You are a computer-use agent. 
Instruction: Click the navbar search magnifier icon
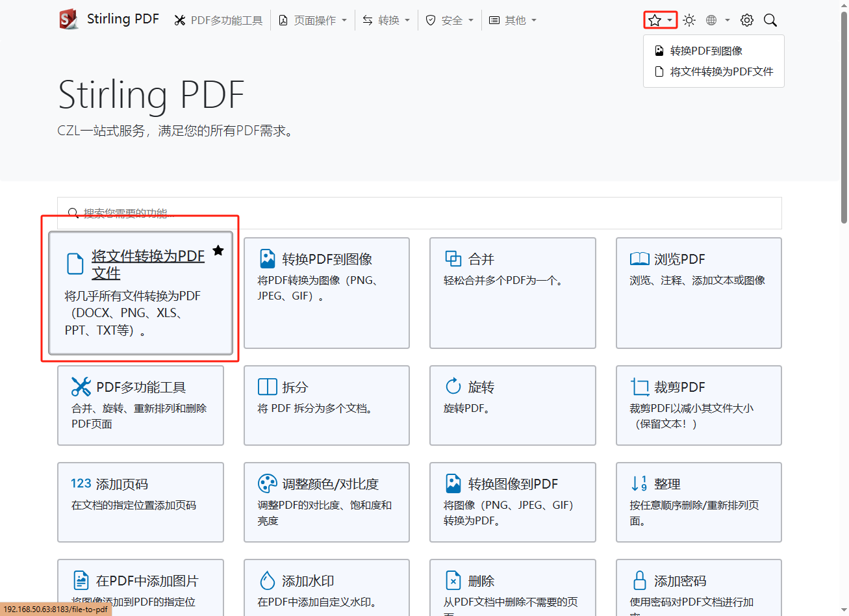pyautogui.click(x=770, y=20)
